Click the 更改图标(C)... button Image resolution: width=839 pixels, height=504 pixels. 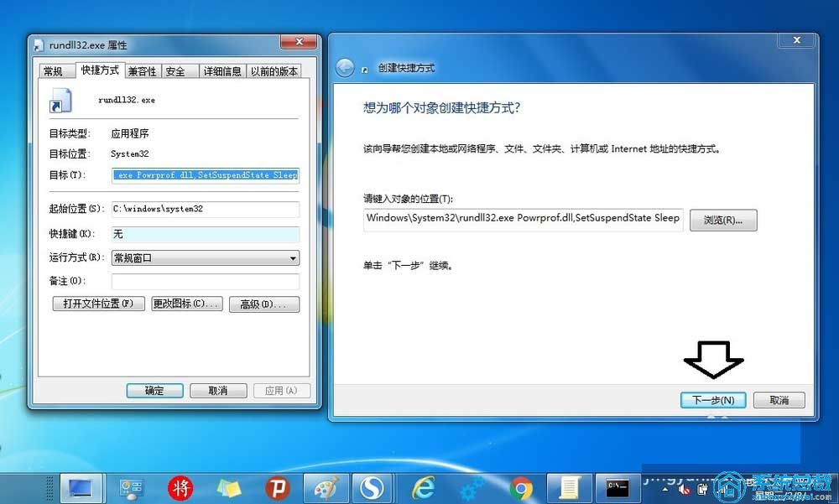(187, 304)
